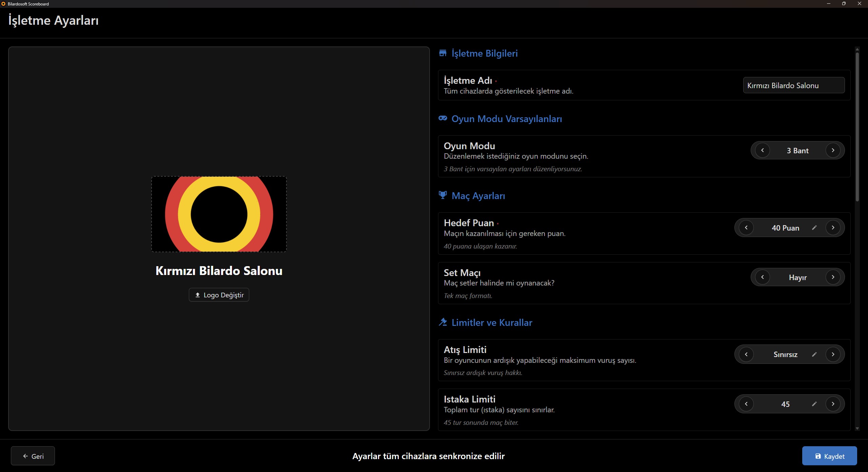Viewport: 868px width, 472px height.
Task: Click the store icon beside İşletme Bilgileri
Action: tap(442, 53)
